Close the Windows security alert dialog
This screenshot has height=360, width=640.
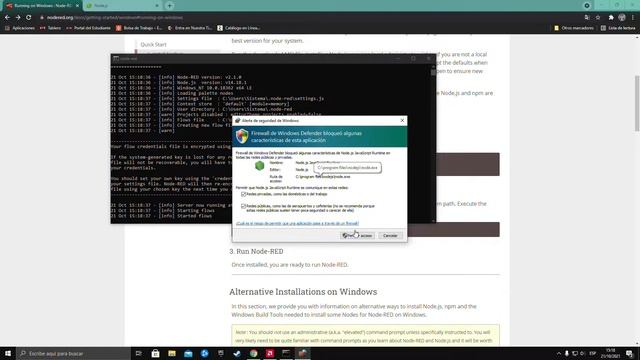point(402,120)
